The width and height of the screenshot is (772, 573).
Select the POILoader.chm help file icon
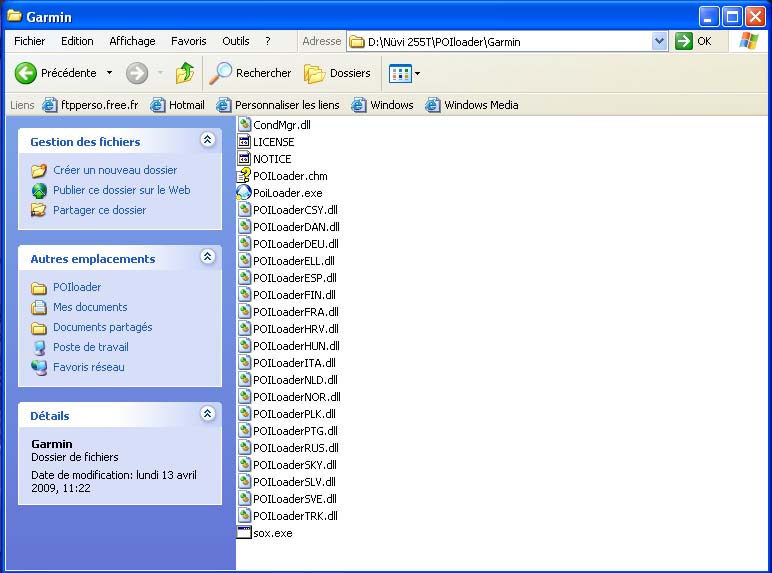(x=244, y=176)
